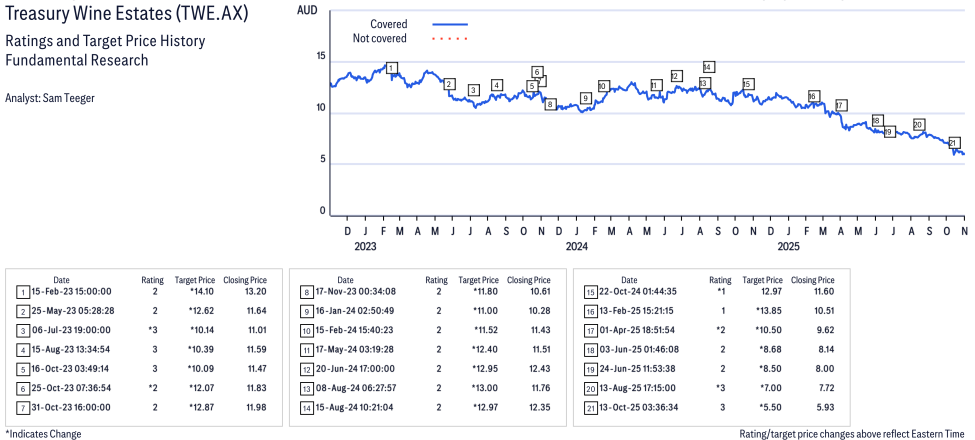Image resolution: width=975 pixels, height=440 pixels.
Task: Click the numbered box 1 in first table
Action: coord(23,292)
